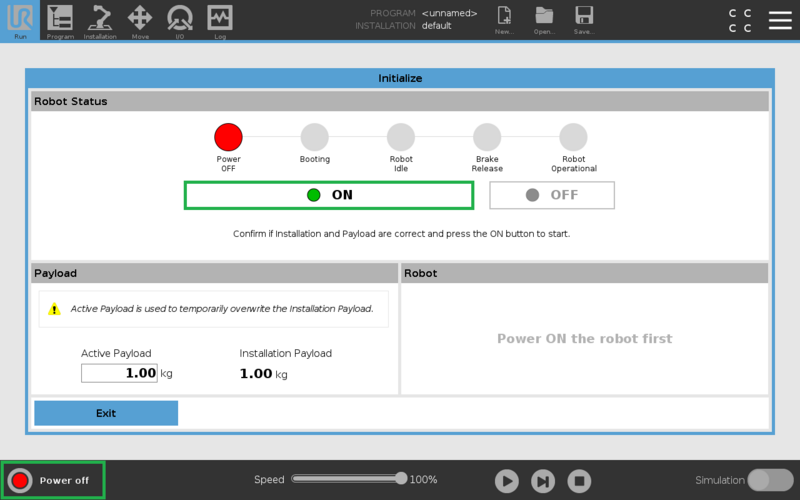The width and height of the screenshot is (800, 500).
Task: Toggle the Simulation switch
Action: tap(770, 480)
